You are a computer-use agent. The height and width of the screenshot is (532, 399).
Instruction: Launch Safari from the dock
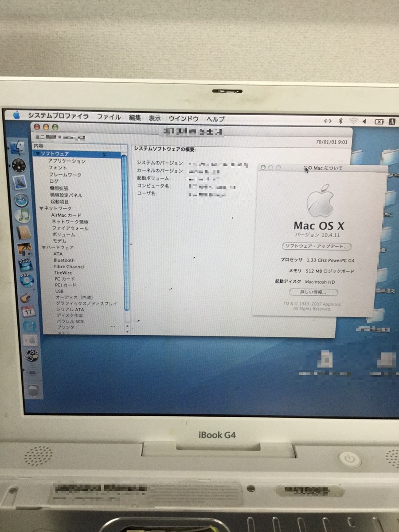tap(21, 199)
